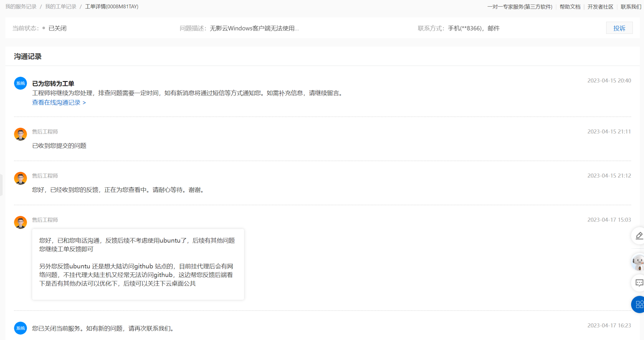Click the speech bubble feedback icon

click(639, 283)
